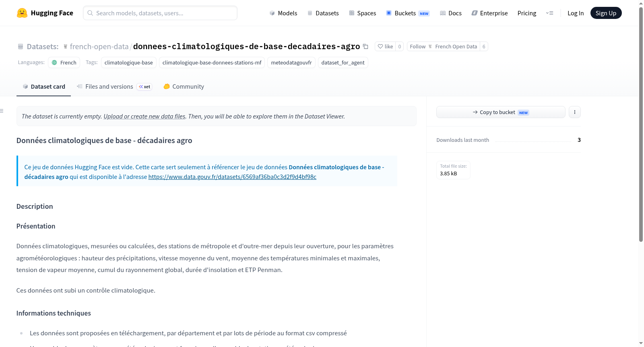
Task: Open the Enterprise page
Action: click(489, 13)
